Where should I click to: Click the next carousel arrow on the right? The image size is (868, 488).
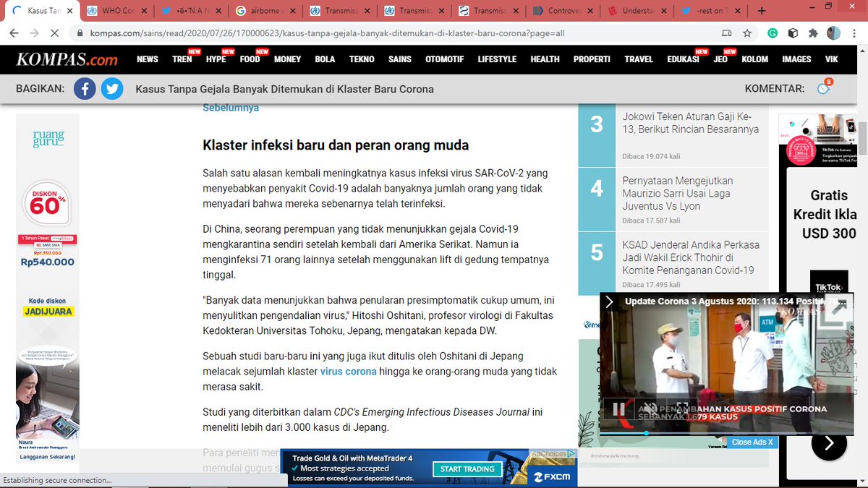click(x=828, y=443)
